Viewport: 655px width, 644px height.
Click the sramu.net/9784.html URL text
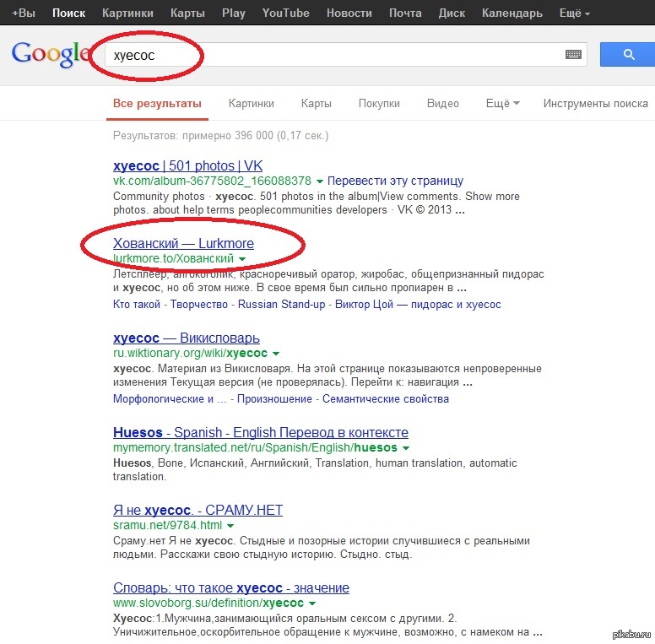167,525
